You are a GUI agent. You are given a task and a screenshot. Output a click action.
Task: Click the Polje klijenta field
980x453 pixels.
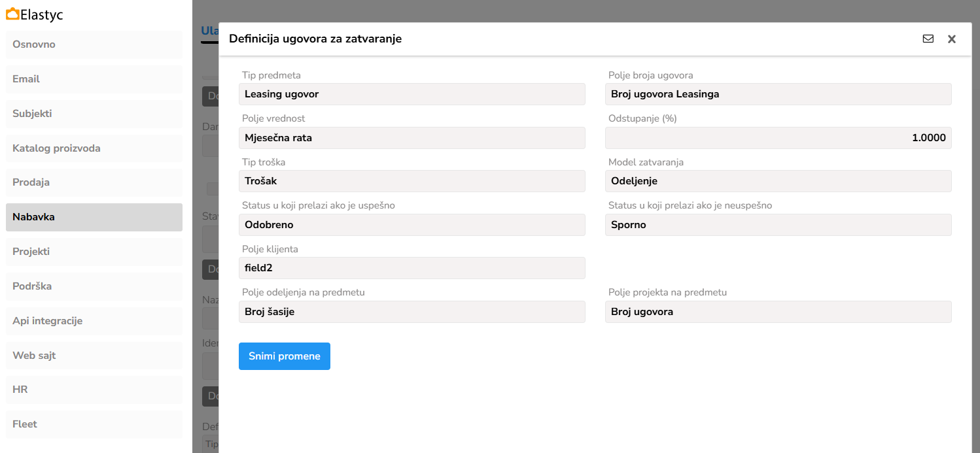pyautogui.click(x=411, y=268)
